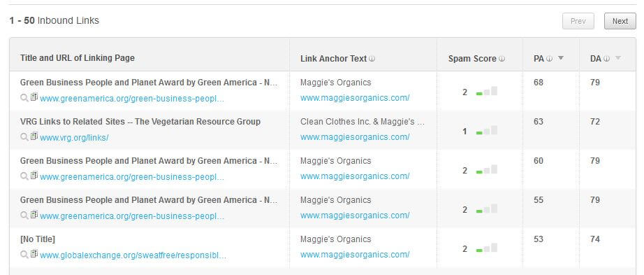Open the globalexchange.org sweatfree link
The height and width of the screenshot is (275, 644).
133,255
